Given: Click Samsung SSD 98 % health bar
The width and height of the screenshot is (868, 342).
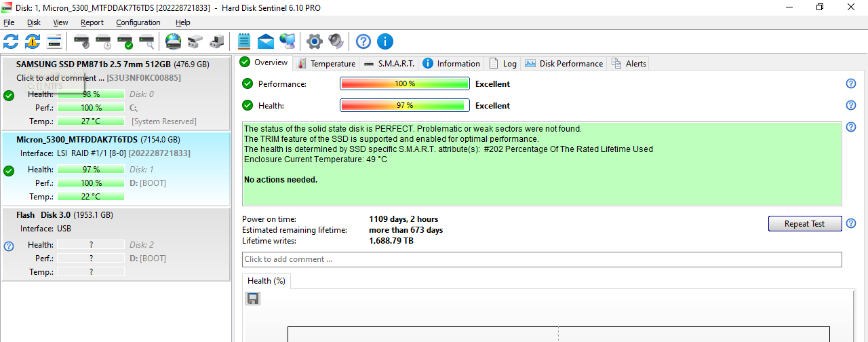Looking at the screenshot, I should 91,94.
